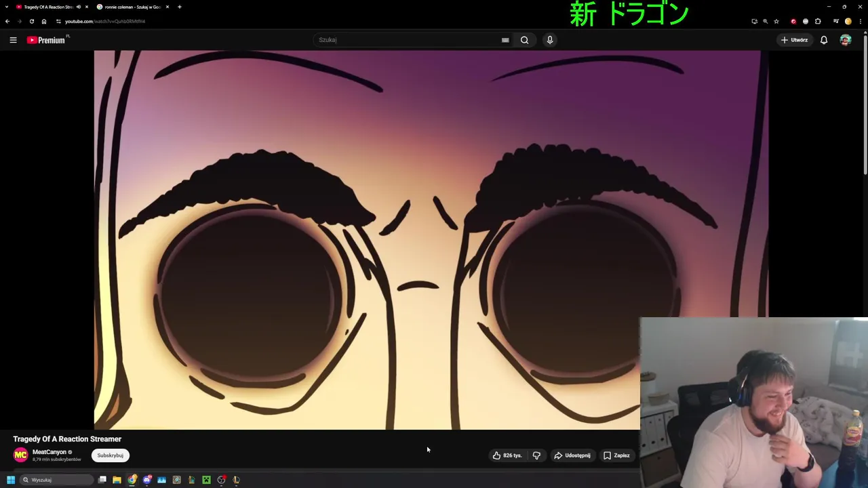Open YouTube notifications bell
Screen dimensions: 868x488
tap(824, 40)
